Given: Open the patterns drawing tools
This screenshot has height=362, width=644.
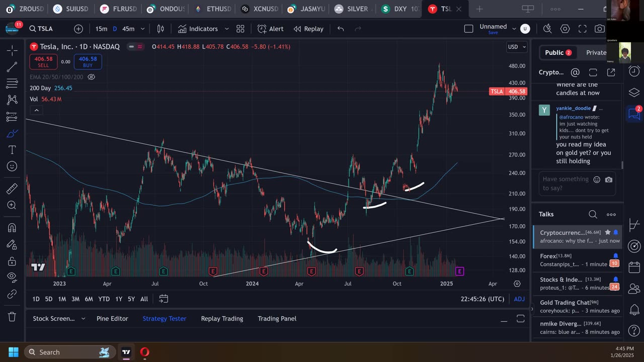Looking at the screenshot, I should (12, 100).
